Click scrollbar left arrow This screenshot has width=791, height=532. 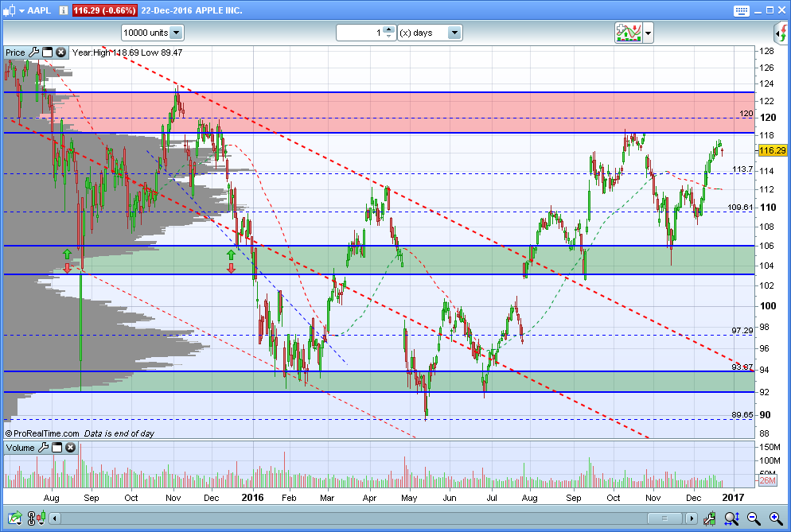54,518
